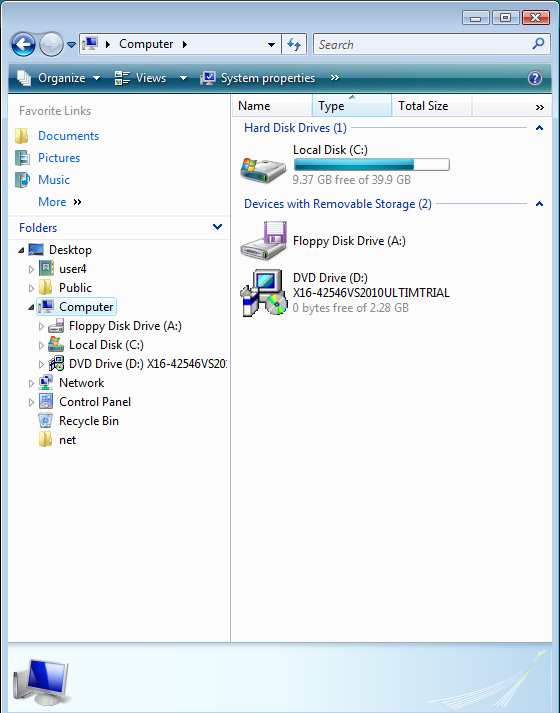
Task: Show more toolbar commands chevron
Action: coord(335,78)
